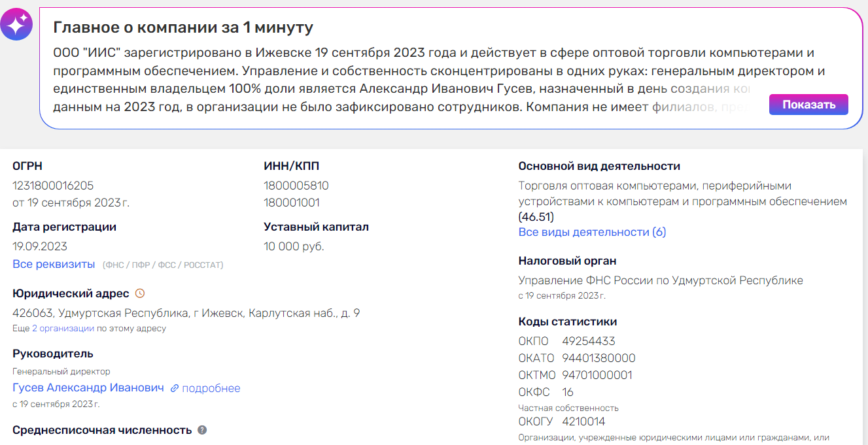Viewport: 868px width, 445px height.
Task: Click the ОГРН number 1231800016205
Action: (53, 186)
